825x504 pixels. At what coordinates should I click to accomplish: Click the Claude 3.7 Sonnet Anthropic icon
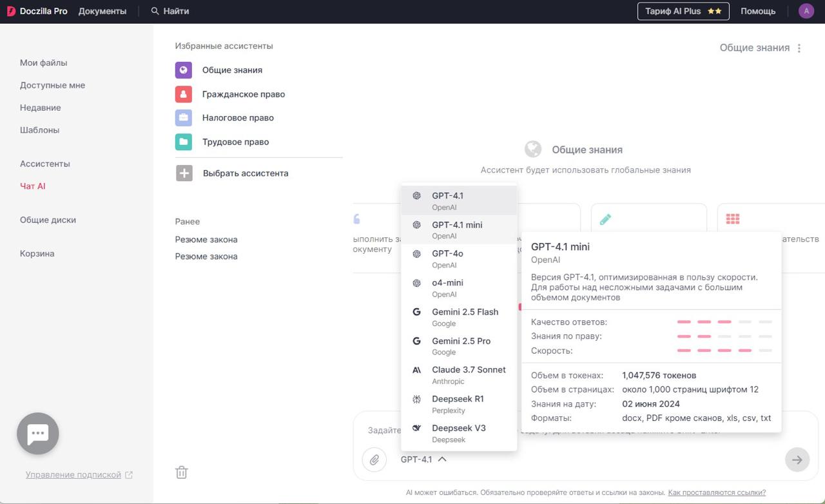[417, 370]
